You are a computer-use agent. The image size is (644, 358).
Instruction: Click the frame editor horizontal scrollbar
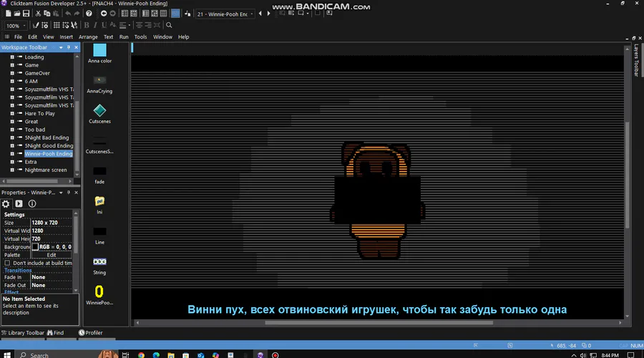[379, 323]
